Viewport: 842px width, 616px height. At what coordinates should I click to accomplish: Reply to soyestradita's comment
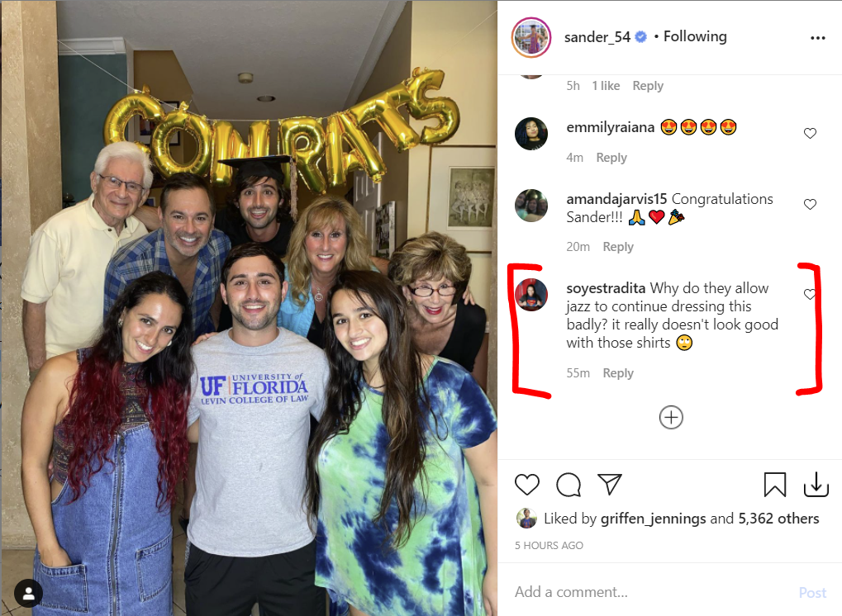tap(618, 373)
